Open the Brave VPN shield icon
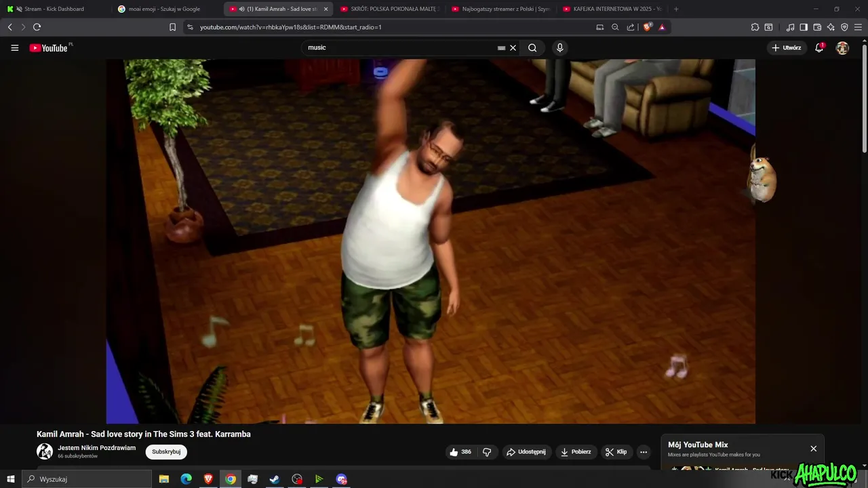Image resolution: width=868 pixels, height=488 pixels. coord(844,27)
